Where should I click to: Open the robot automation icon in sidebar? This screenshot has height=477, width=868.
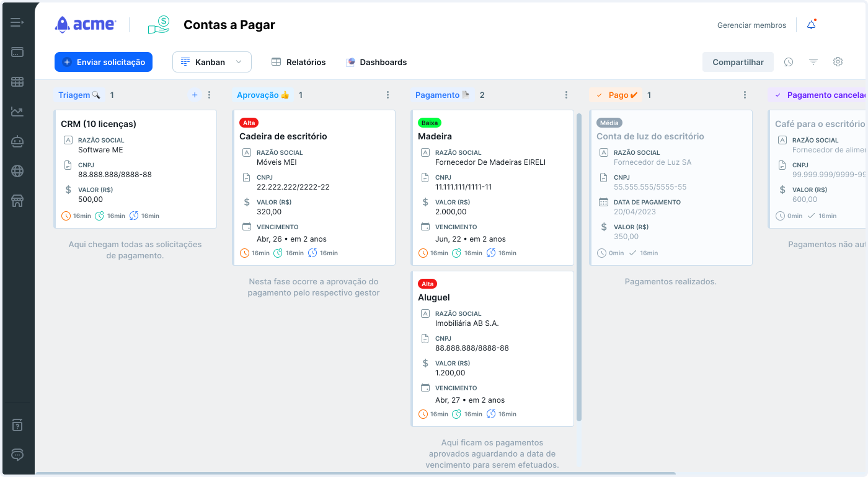tap(17, 141)
